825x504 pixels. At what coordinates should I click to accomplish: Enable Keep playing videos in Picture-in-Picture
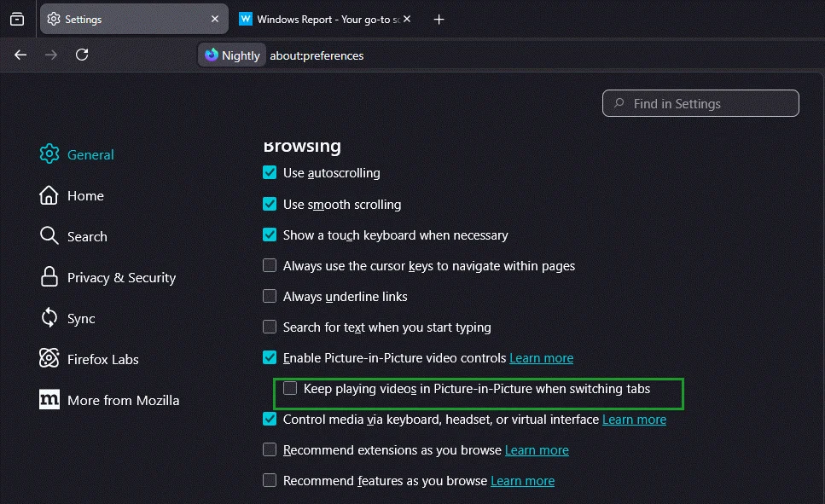[290, 389]
